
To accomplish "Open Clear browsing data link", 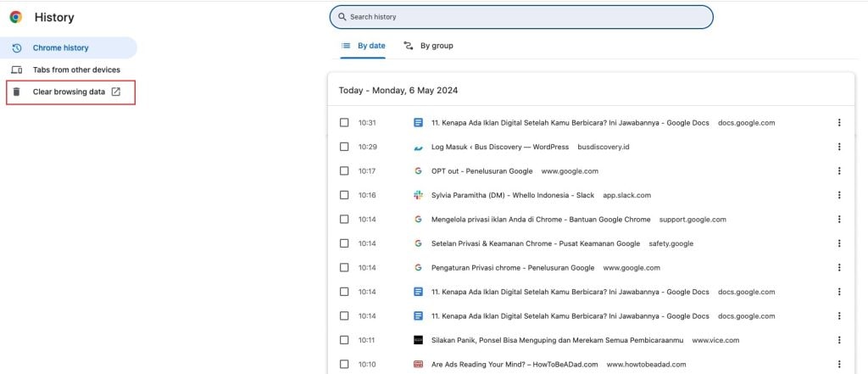I will pos(70,92).
